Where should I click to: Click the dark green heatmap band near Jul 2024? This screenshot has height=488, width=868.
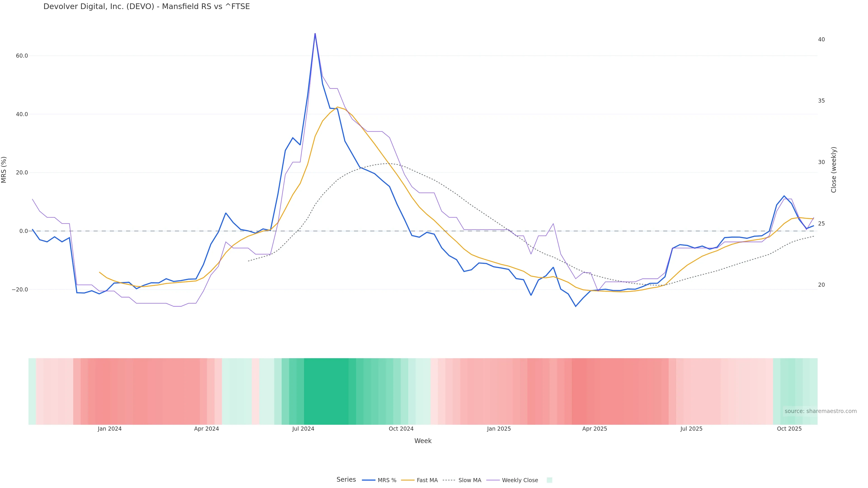326,391
